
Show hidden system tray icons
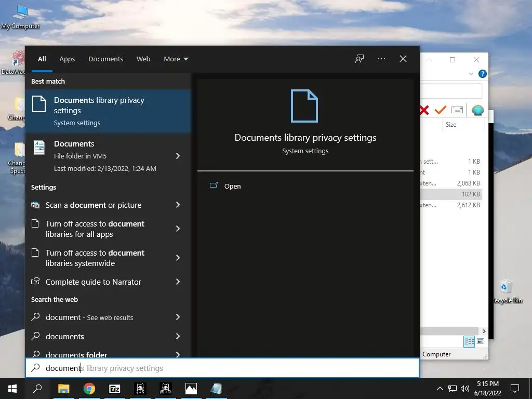point(440,389)
